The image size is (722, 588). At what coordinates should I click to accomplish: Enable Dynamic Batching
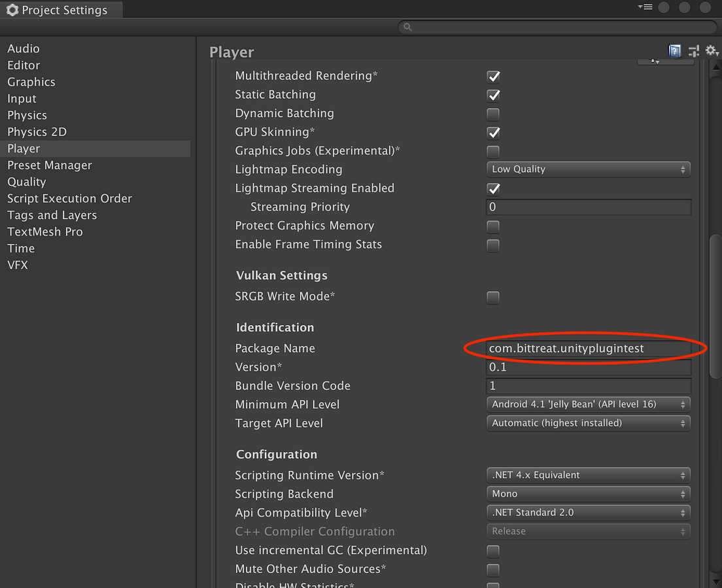[x=493, y=114]
